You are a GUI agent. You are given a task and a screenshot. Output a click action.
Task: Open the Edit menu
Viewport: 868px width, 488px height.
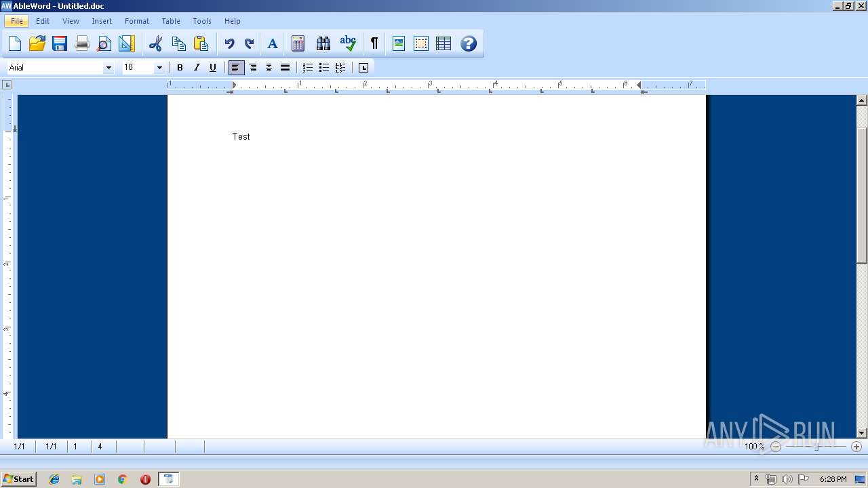pyautogui.click(x=43, y=21)
